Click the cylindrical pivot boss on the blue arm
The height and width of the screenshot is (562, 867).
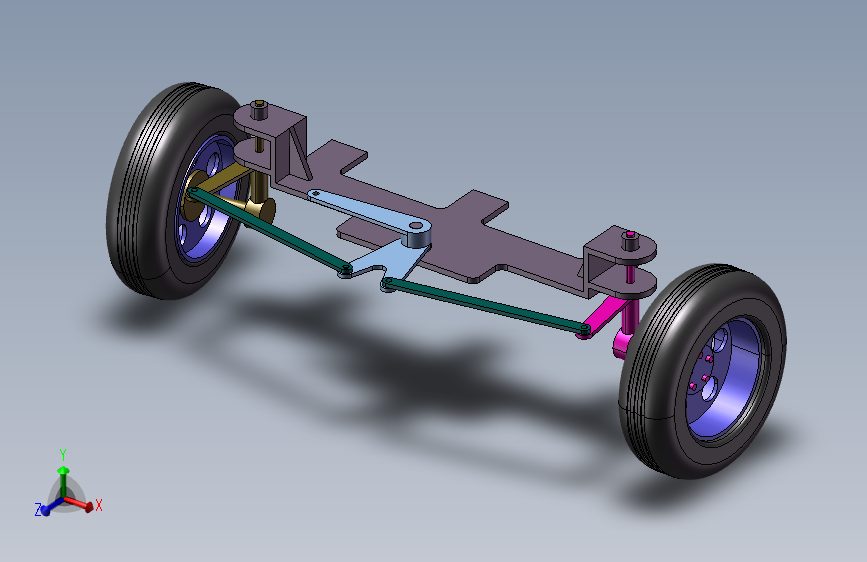click(416, 235)
